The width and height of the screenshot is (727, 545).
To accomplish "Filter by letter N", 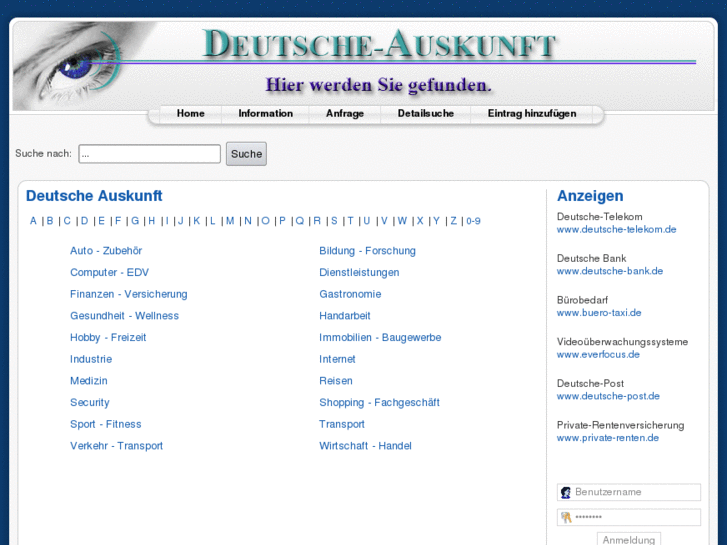I will click(248, 221).
